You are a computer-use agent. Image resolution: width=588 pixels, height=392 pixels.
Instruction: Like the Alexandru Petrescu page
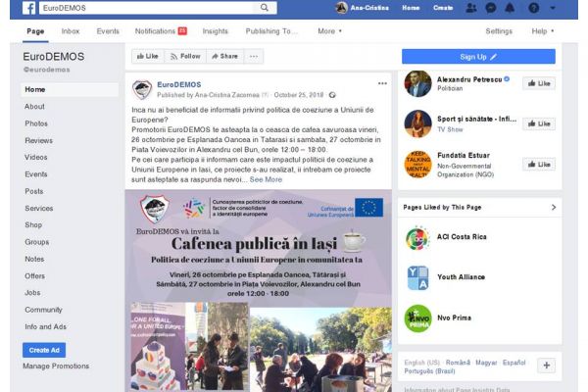(x=539, y=83)
